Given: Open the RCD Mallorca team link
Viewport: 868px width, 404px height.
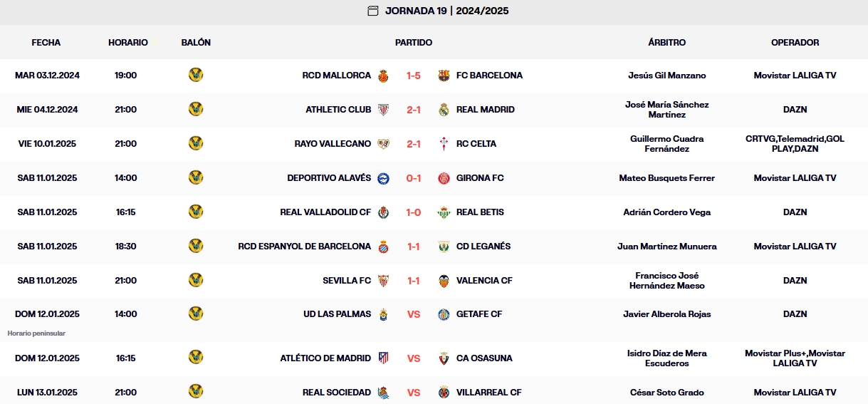Looking at the screenshot, I should click(337, 76).
